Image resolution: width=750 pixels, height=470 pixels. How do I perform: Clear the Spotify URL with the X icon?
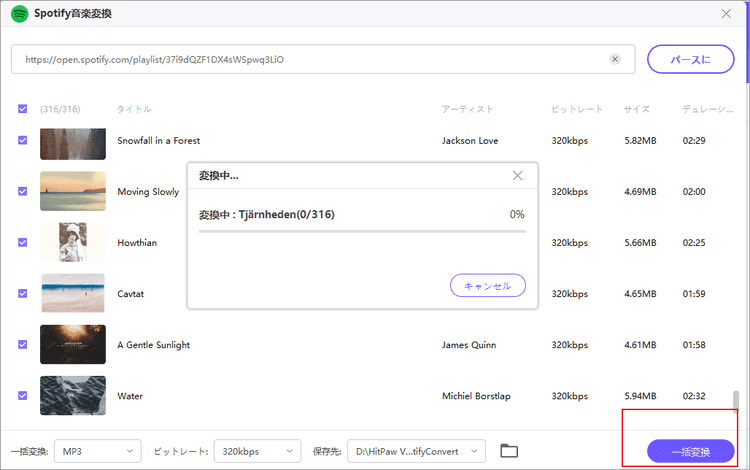615,59
